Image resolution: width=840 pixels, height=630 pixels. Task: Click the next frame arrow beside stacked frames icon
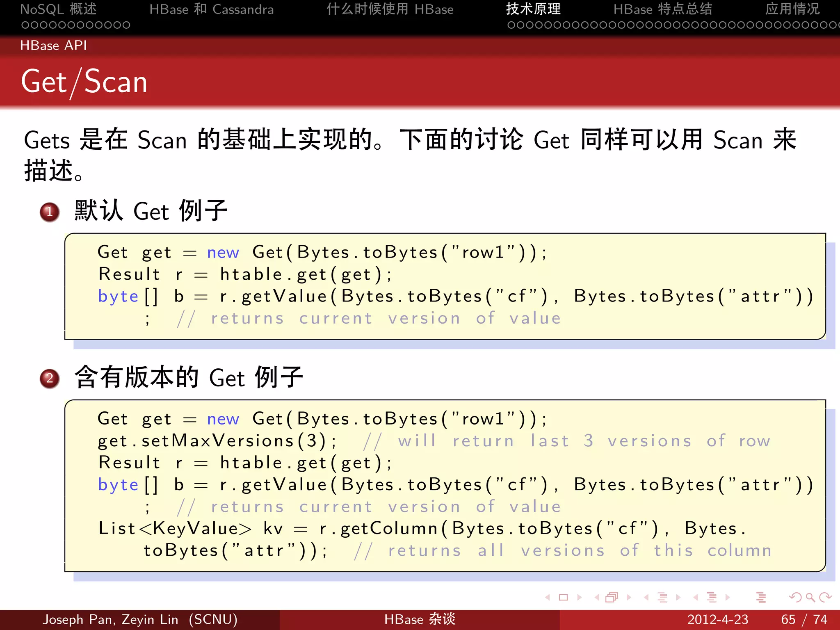pos(629,597)
